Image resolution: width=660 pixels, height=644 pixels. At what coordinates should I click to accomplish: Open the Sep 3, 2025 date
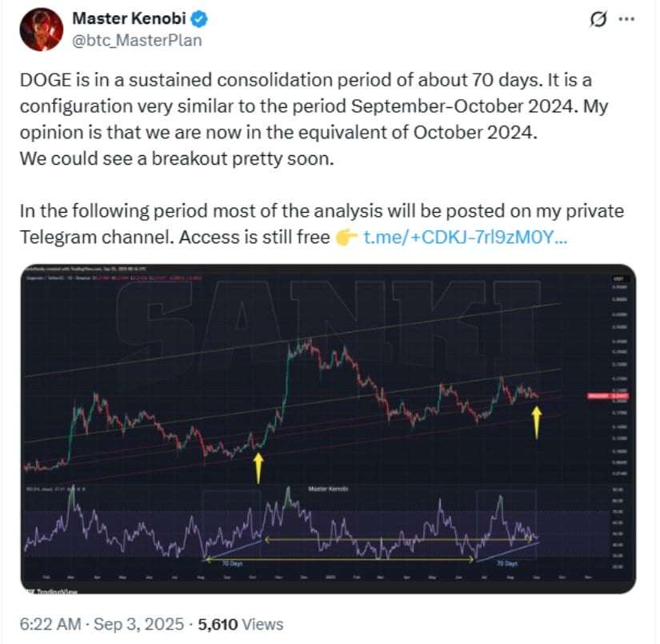point(139,624)
